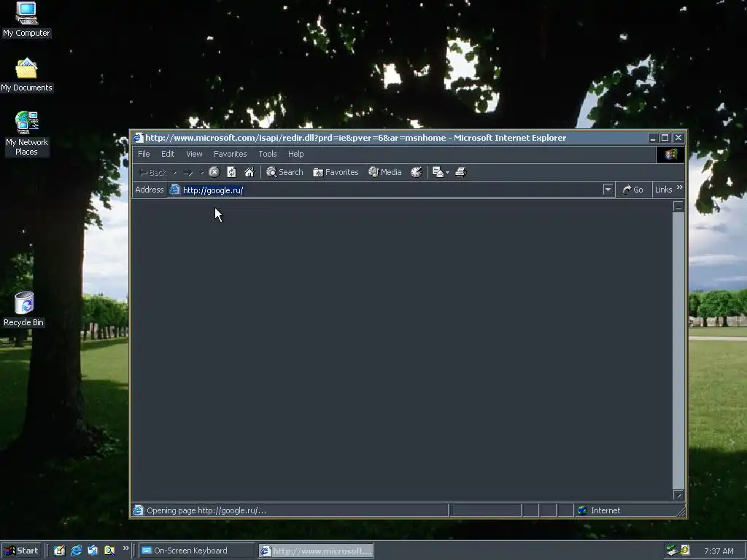Click the network connection tray icon
Viewport: 747px width, 560px height.
672,551
